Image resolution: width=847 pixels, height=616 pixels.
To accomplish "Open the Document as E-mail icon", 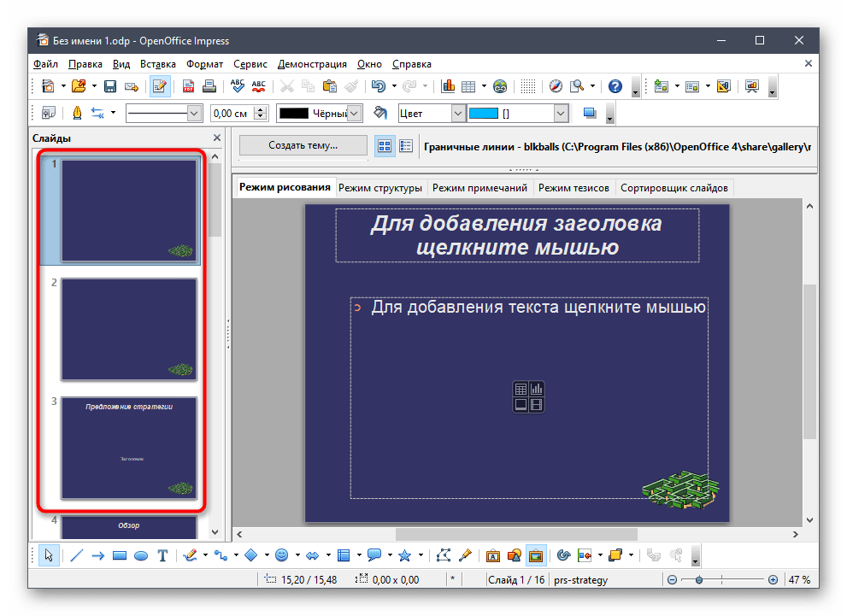I will [x=132, y=86].
